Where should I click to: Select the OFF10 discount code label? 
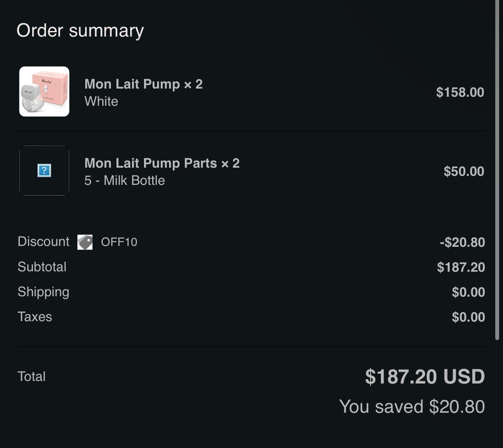pos(119,242)
